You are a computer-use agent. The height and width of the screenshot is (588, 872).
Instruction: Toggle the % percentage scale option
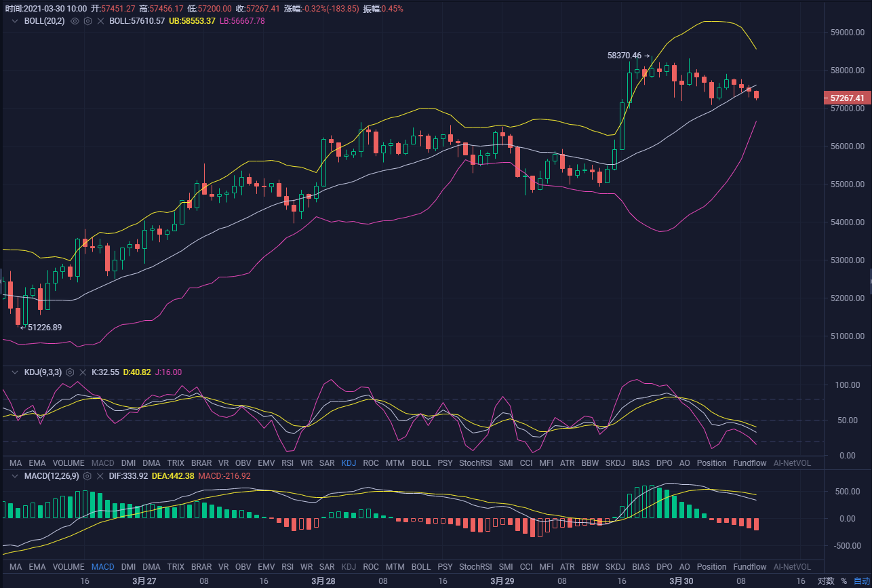[844, 581]
